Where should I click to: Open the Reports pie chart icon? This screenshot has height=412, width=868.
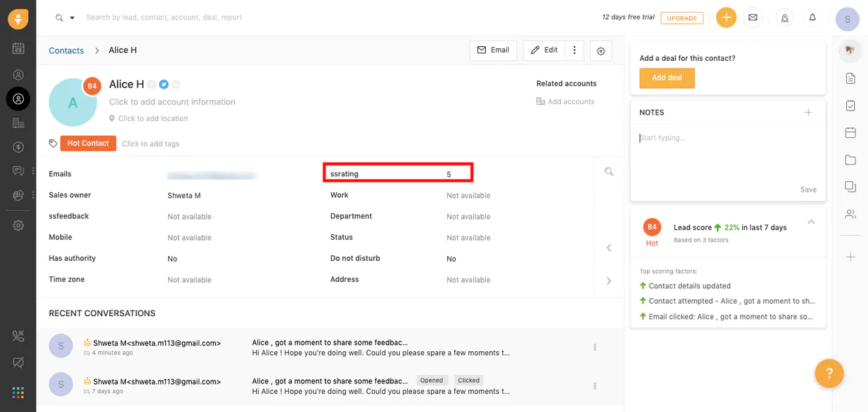[x=18, y=196]
